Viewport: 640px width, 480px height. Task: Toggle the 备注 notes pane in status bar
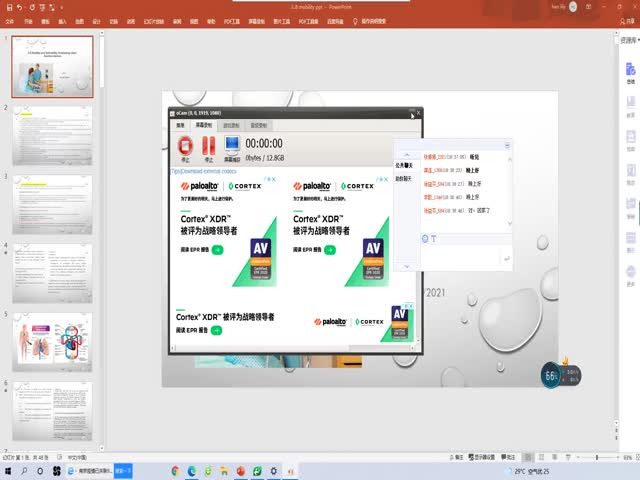click(458, 457)
